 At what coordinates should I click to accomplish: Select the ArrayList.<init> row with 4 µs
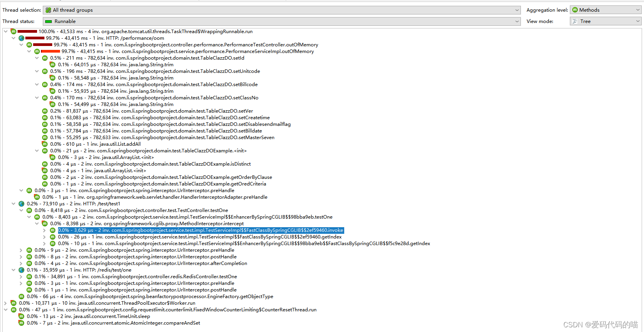click(98, 171)
